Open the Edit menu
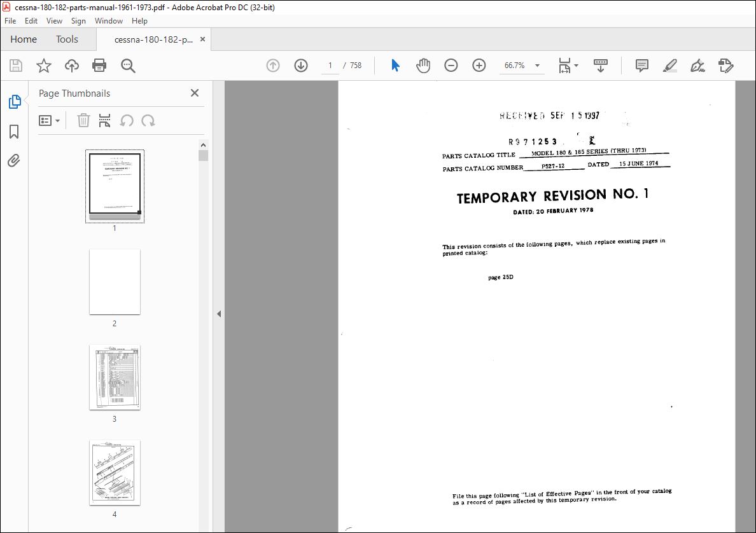 (31, 21)
